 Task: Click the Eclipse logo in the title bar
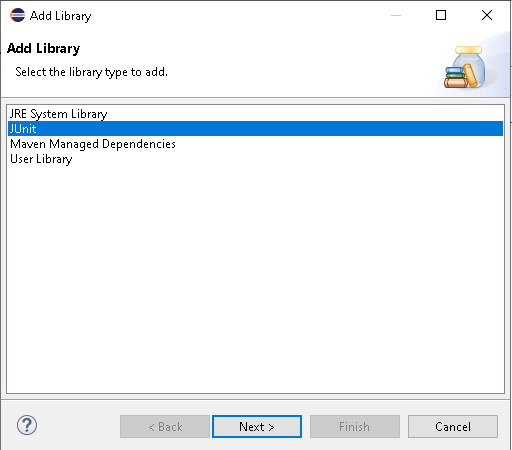point(17,15)
